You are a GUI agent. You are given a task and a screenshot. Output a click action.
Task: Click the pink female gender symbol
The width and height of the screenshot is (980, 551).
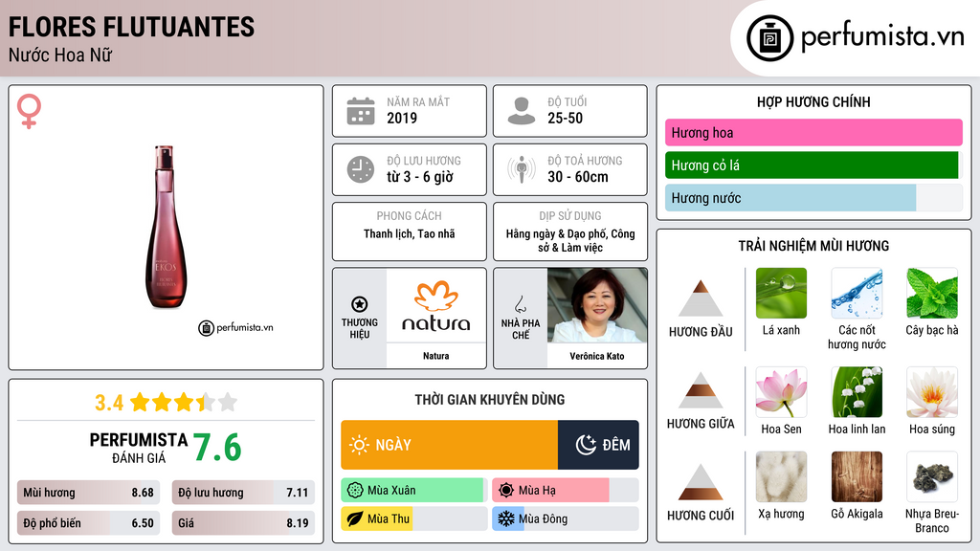tap(29, 111)
